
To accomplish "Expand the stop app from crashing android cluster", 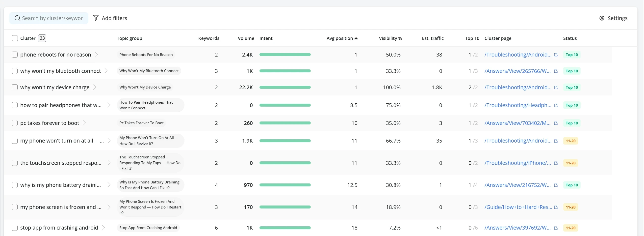I will pyautogui.click(x=103, y=228).
